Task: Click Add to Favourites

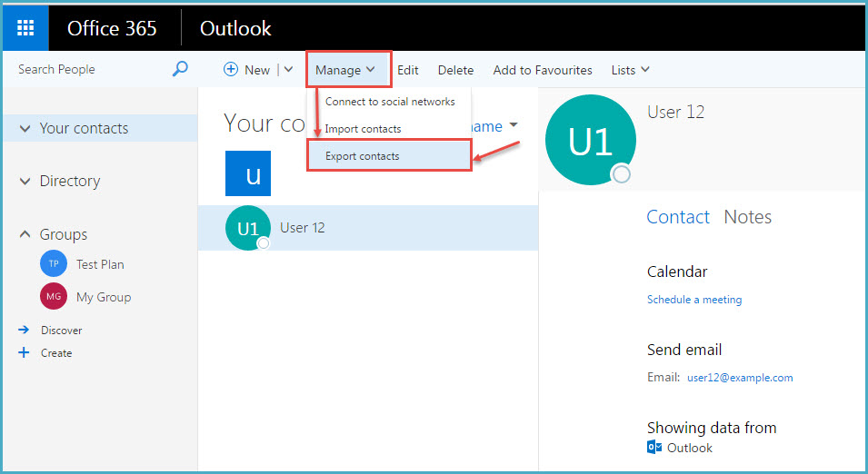Action: (x=543, y=70)
